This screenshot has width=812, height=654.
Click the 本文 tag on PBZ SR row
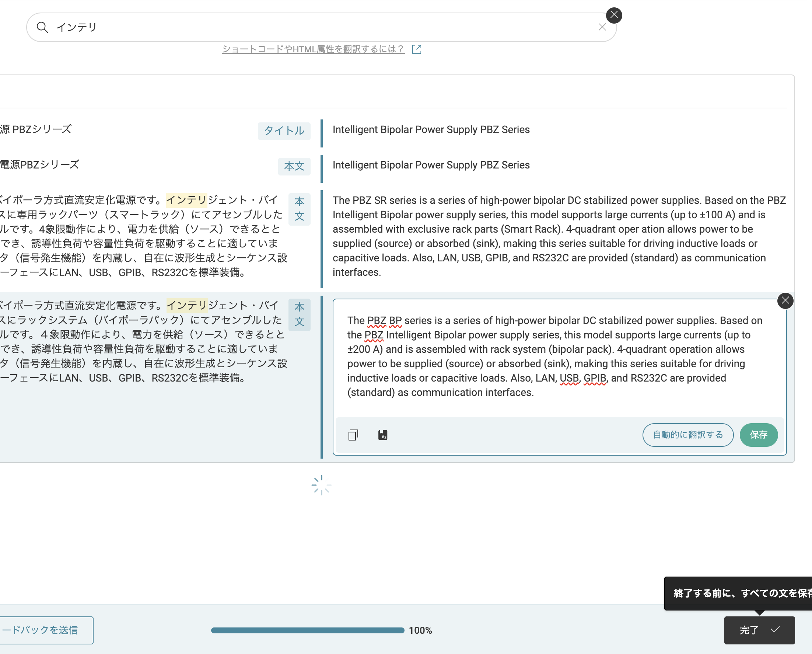[x=300, y=209]
